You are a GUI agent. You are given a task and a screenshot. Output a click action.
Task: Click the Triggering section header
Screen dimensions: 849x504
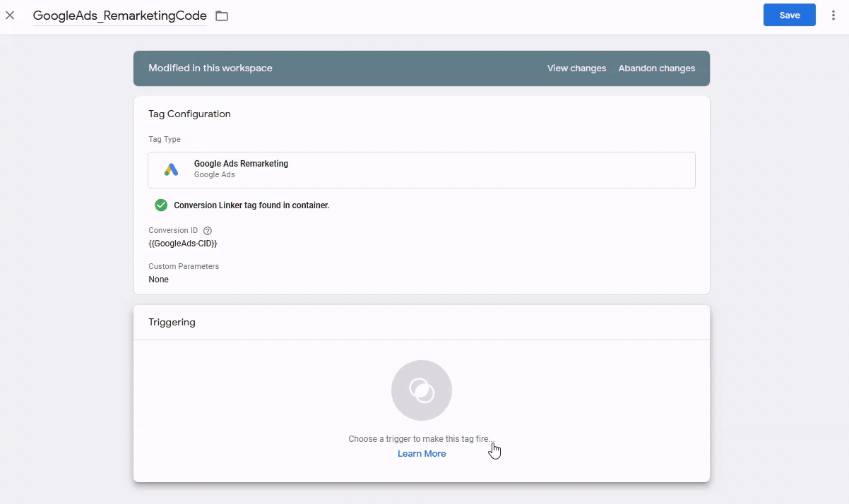(172, 322)
